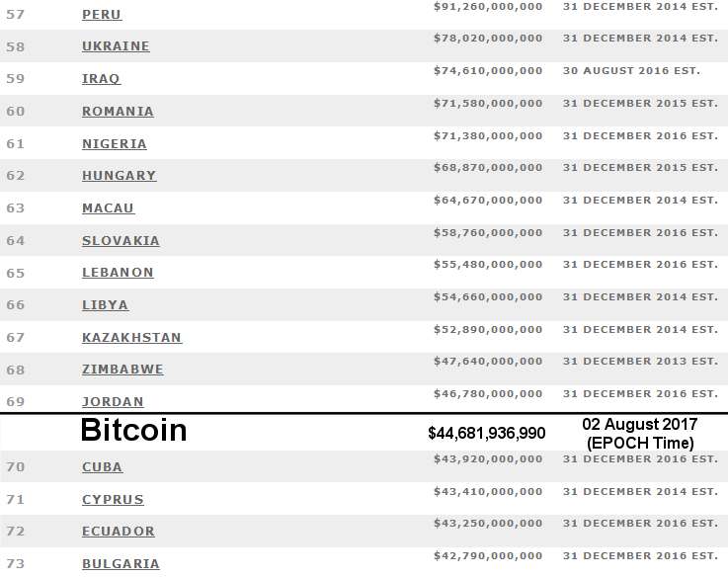Open the NIGERIA country page
This screenshot has width=728, height=578.
[x=115, y=144]
